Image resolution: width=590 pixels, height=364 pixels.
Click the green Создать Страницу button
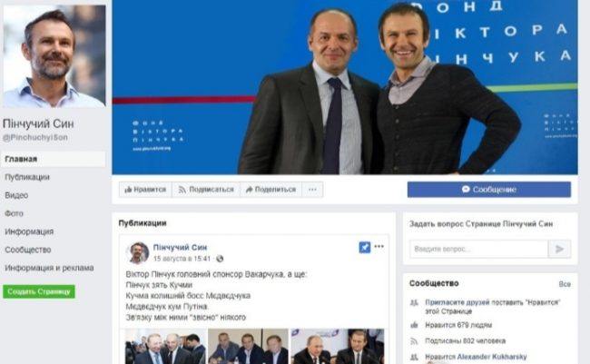click(39, 291)
